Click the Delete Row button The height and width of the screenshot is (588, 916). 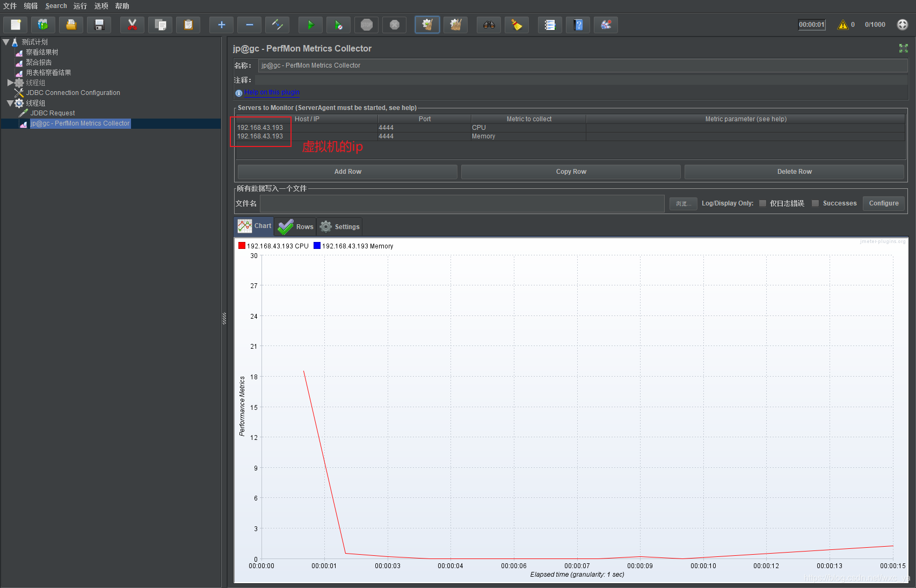[794, 172]
